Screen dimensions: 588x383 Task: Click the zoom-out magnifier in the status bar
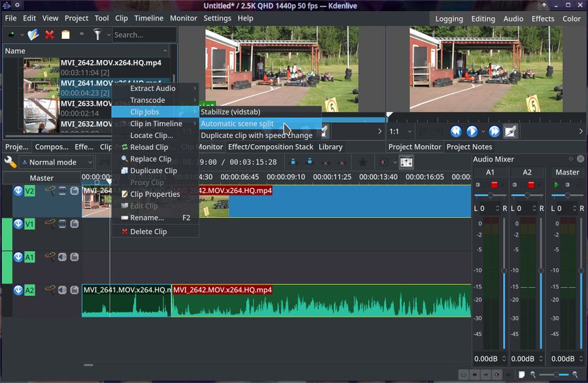(533, 375)
